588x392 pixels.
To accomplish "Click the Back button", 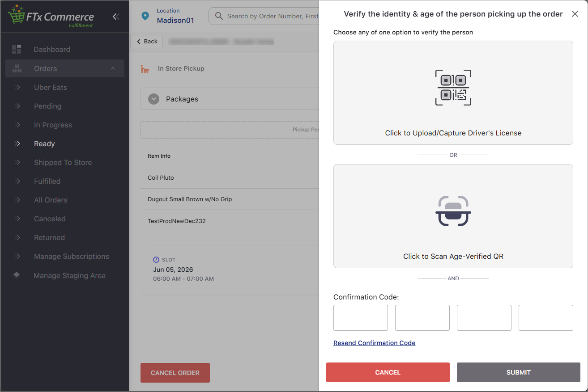I will [x=146, y=42].
